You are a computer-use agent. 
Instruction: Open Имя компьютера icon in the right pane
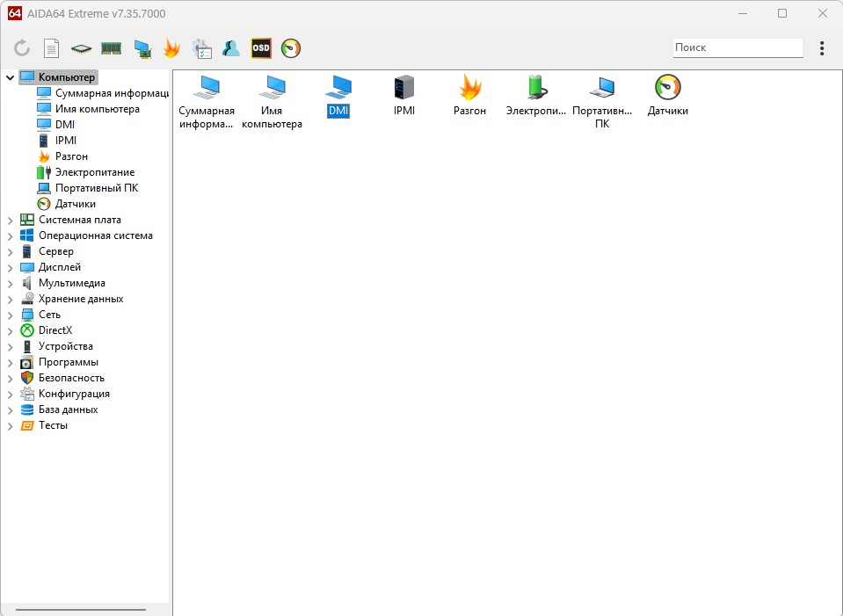[272, 102]
